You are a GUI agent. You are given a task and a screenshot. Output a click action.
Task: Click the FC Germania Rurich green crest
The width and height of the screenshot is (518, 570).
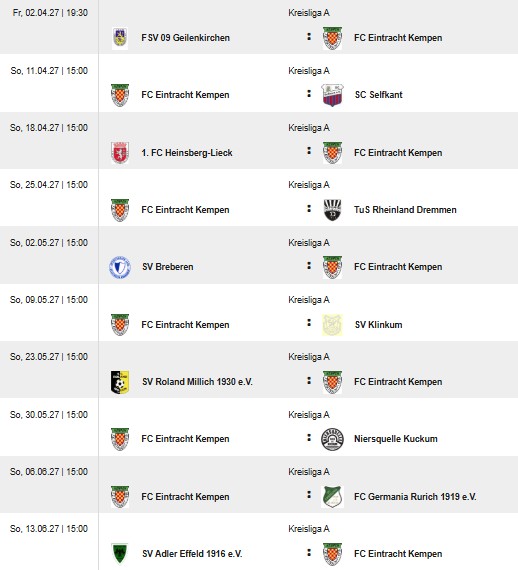(332, 497)
